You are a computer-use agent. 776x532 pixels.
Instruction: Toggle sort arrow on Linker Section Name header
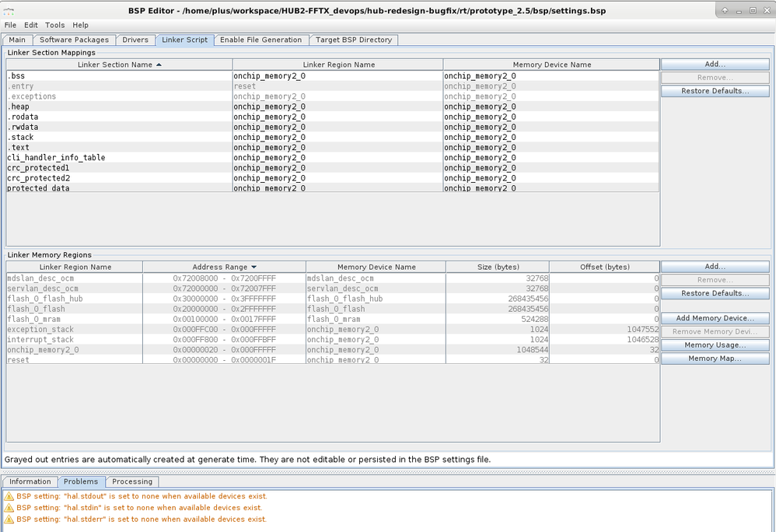pyautogui.click(x=159, y=65)
